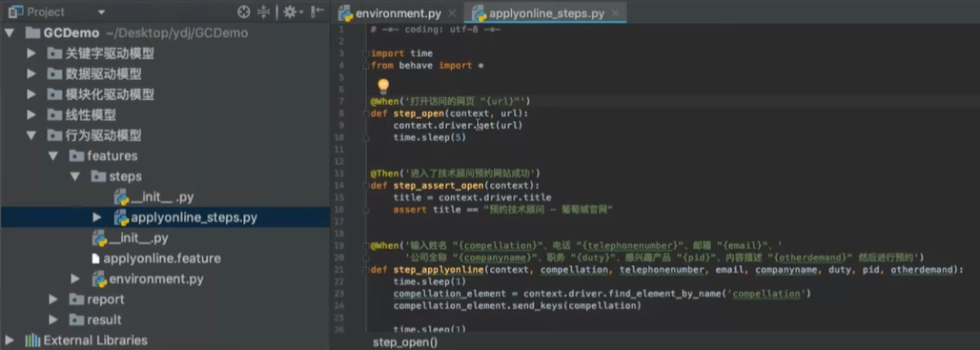
Task: Click the Python icon of applyonline_steps.py in tree
Action: (121, 217)
